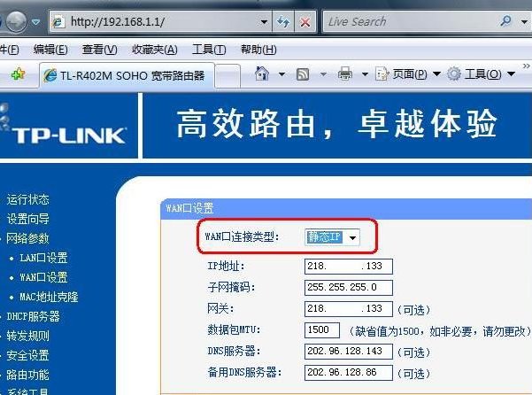Image resolution: width=532 pixels, height=395 pixels.
Task: Open WAN口设置 in the sidebar
Action: pos(43,277)
